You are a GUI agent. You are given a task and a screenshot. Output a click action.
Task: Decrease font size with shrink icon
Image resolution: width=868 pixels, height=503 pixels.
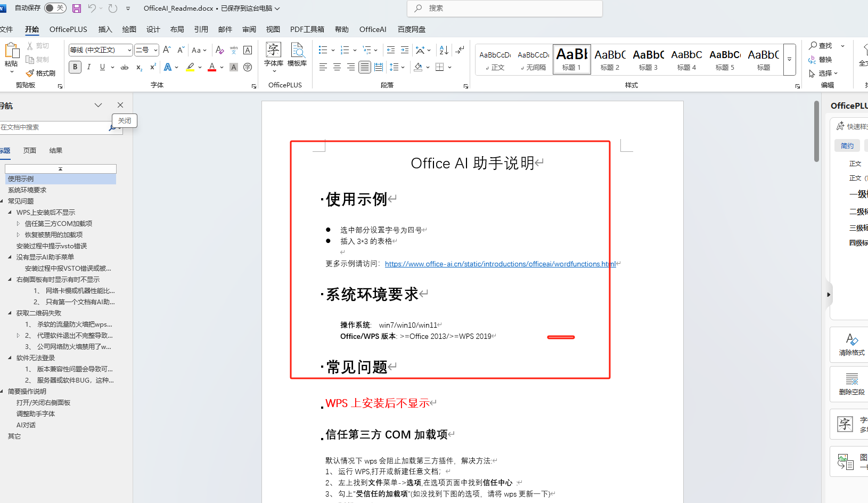click(181, 50)
